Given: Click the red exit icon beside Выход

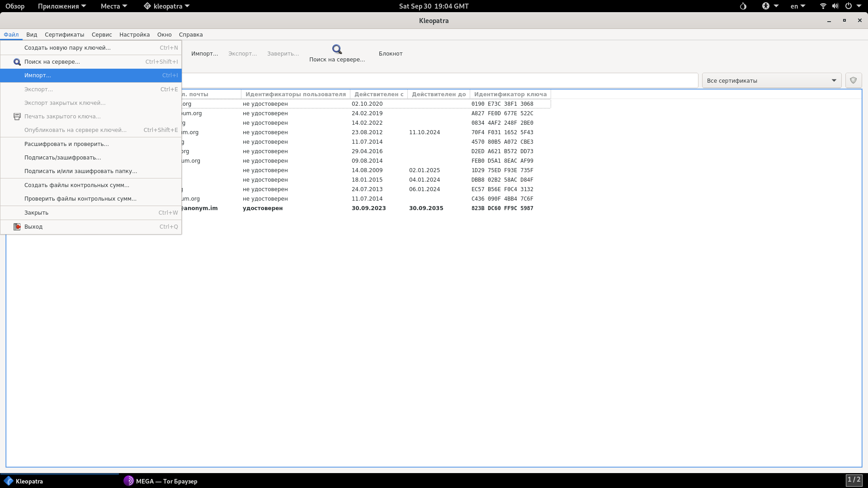Looking at the screenshot, I should 17,227.
